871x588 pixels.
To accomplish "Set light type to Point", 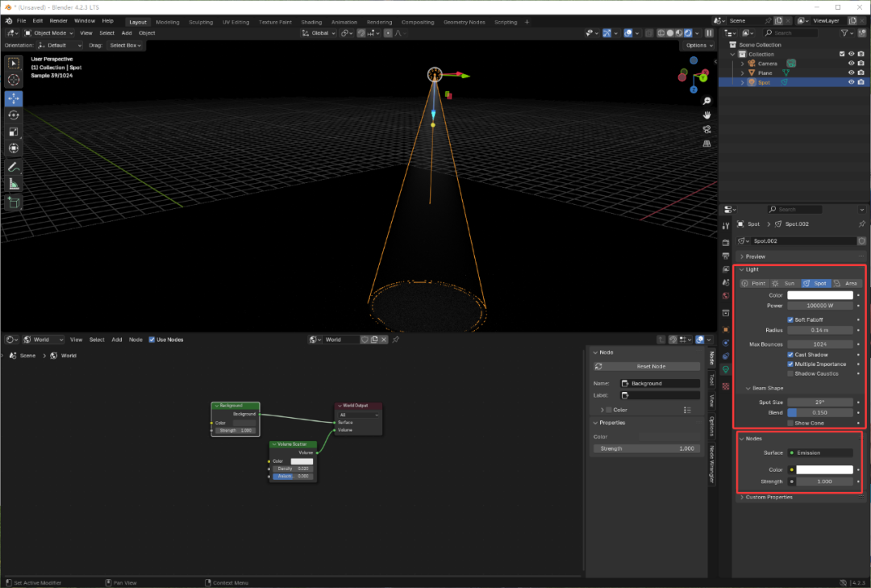I will 754,283.
